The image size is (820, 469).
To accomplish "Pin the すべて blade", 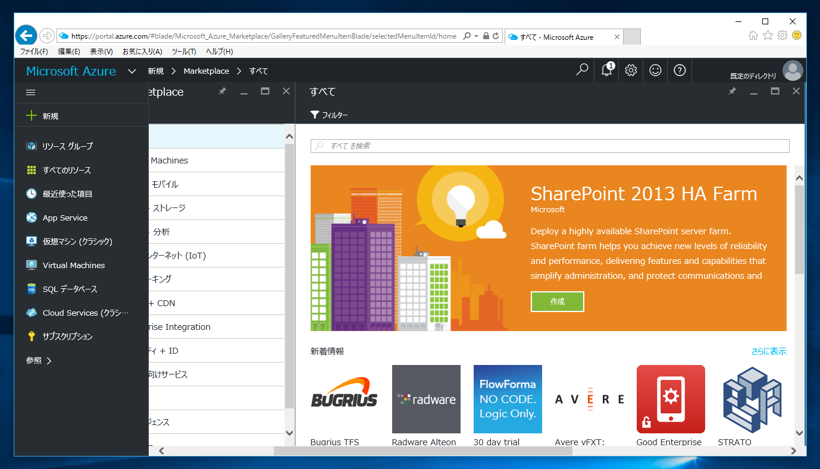I will coord(732,91).
